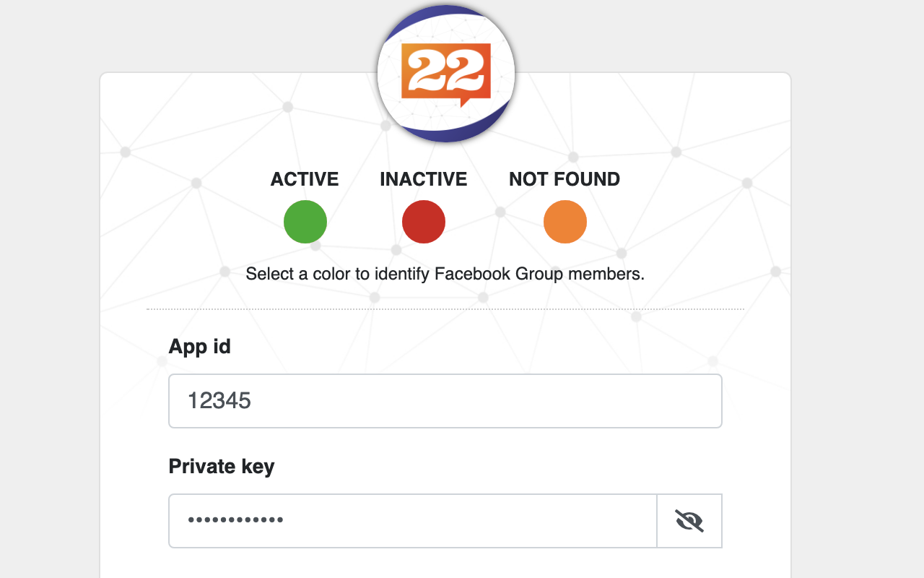Click the Facebook Group members instruction text

click(445, 274)
